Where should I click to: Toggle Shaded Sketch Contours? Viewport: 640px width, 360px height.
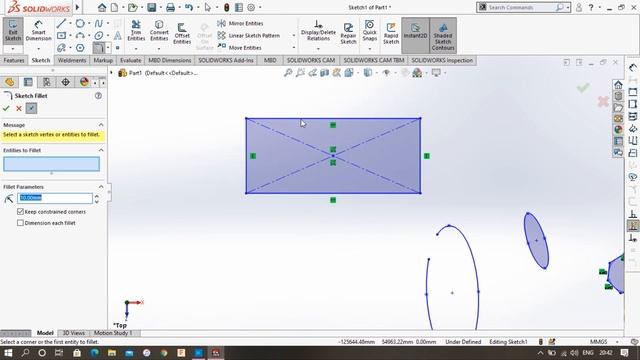(443, 35)
